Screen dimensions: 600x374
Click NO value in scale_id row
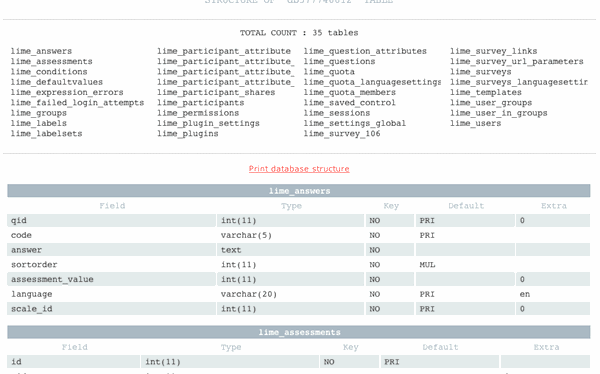(375, 309)
